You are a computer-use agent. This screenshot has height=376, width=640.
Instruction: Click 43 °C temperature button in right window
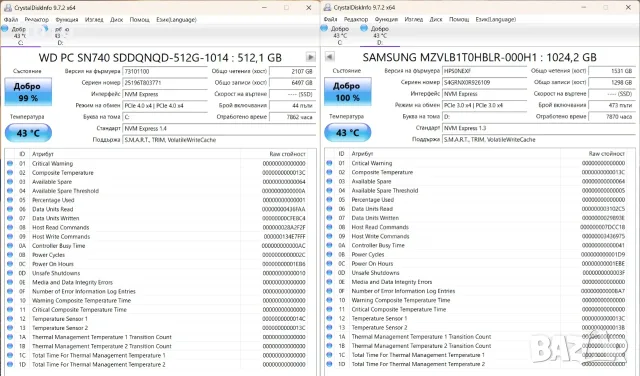pyautogui.click(x=348, y=133)
